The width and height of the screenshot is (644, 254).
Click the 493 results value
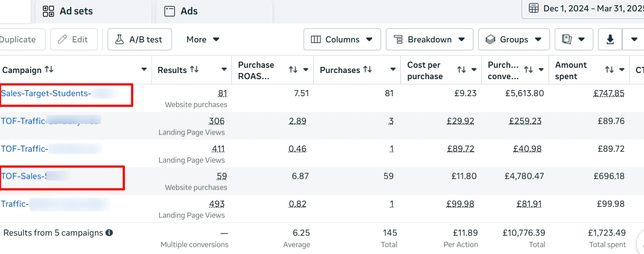coord(217,204)
